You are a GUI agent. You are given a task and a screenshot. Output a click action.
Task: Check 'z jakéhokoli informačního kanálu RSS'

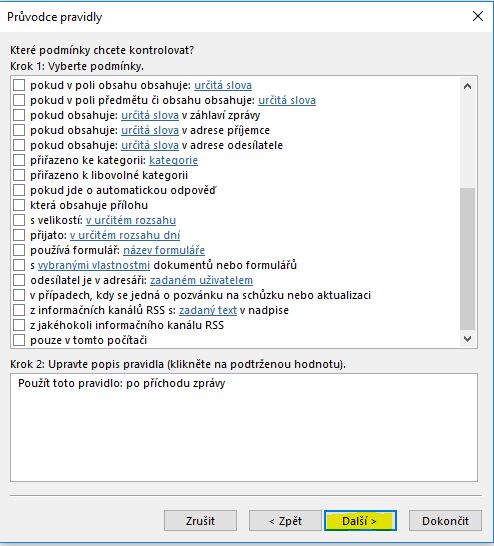click(19, 325)
